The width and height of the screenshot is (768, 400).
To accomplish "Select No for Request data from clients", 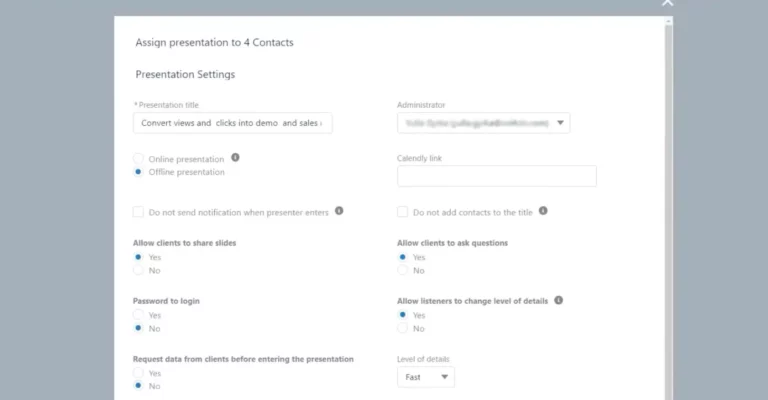I will click(138, 386).
